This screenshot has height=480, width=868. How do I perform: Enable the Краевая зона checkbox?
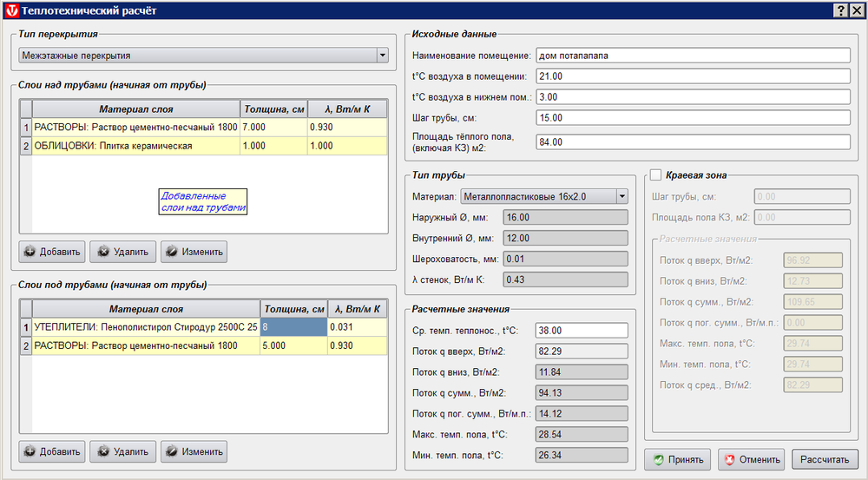tap(656, 174)
